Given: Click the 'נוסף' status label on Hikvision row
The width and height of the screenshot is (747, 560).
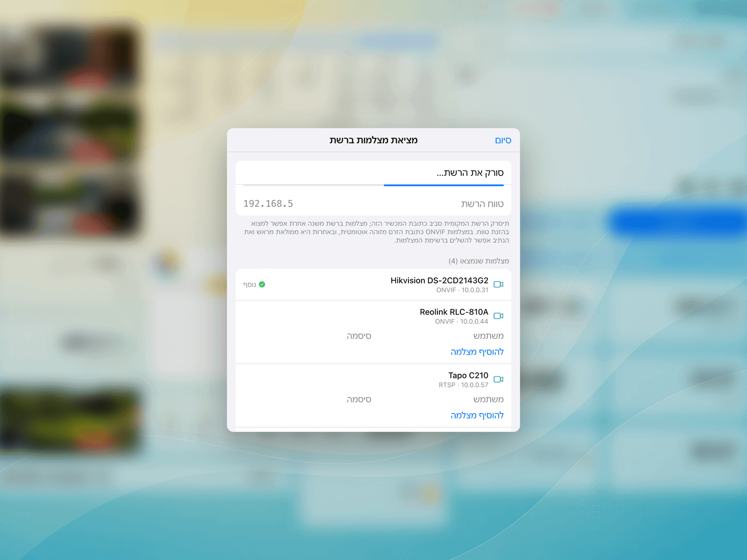Looking at the screenshot, I should tap(250, 285).
